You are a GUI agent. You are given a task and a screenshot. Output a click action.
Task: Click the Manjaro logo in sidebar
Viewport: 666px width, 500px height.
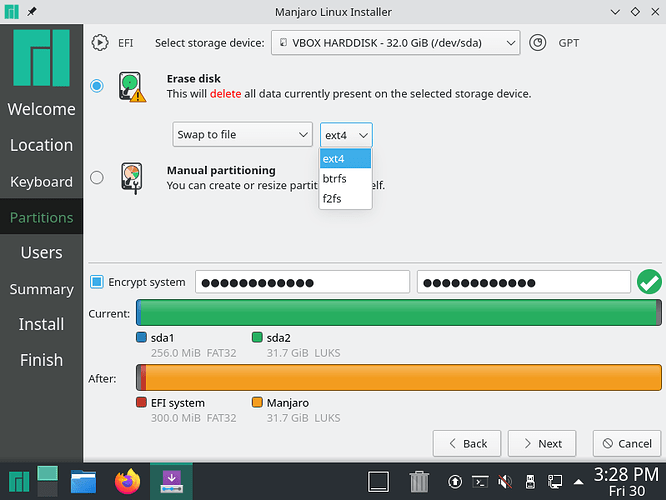pyautogui.click(x=41, y=58)
